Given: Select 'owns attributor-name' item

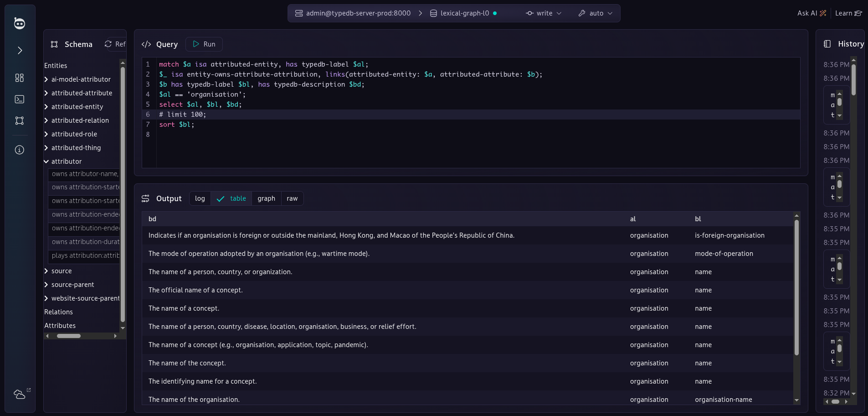Looking at the screenshot, I should tap(84, 174).
